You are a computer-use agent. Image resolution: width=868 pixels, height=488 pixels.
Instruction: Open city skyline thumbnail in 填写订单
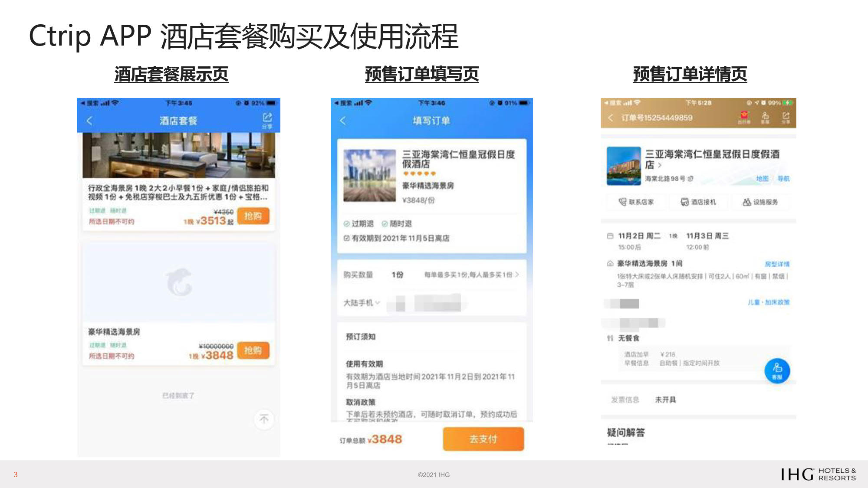pyautogui.click(x=369, y=176)
